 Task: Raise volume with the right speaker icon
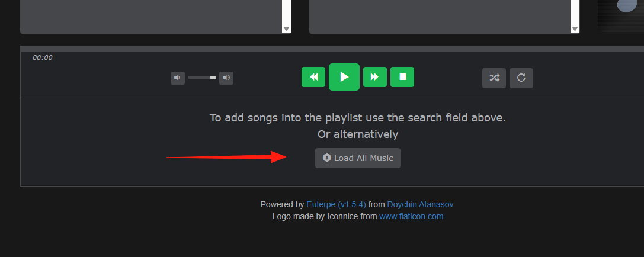click(x=226, y=78)
